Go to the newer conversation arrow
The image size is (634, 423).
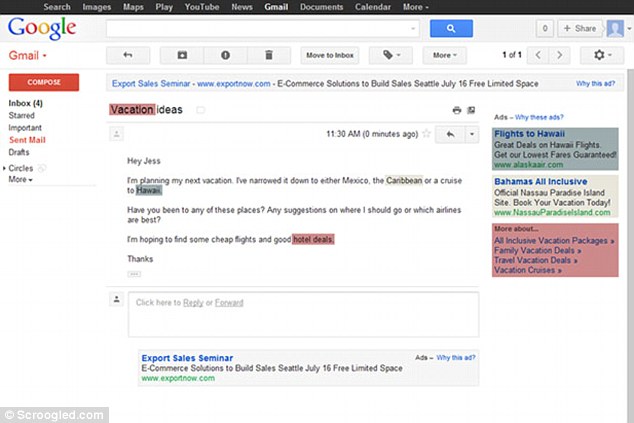point(538,55)
